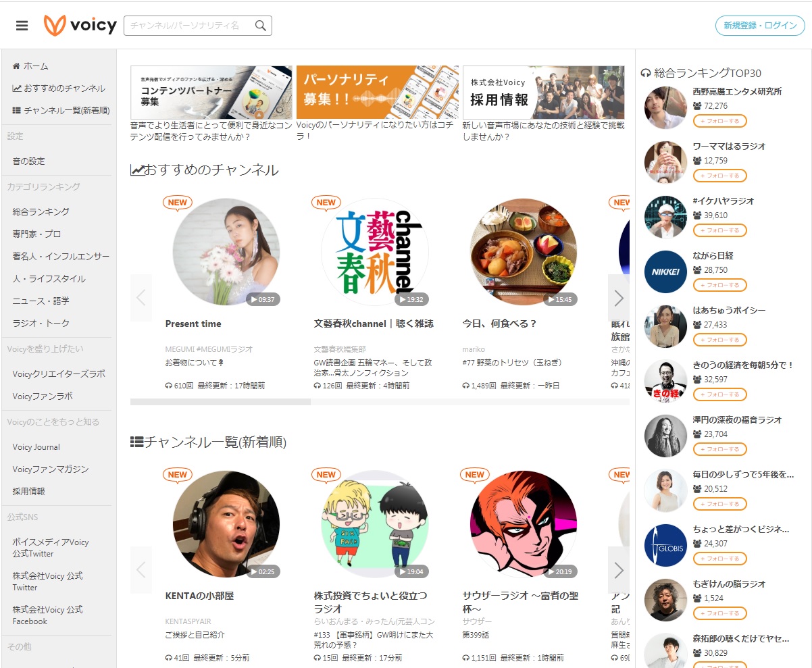Open はあちゅうボイシー avatar
The image size is (812, 668).
click(x=665, y=327)
